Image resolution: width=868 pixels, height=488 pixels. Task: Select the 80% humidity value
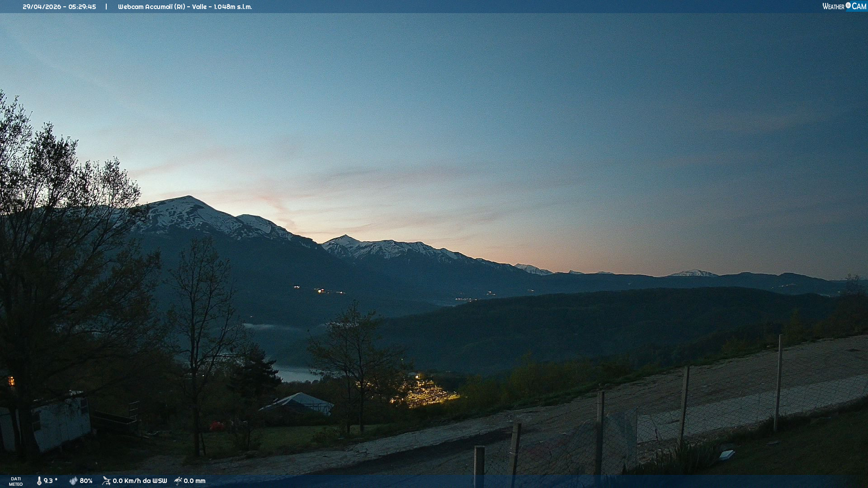point(86,481)
